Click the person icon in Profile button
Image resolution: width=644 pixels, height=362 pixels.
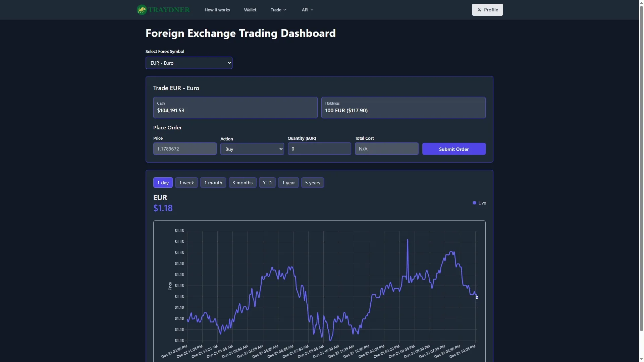point(479,10)
